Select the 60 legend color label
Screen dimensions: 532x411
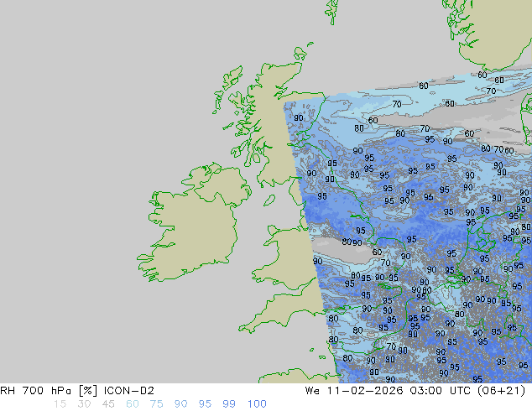coord(133,404)
